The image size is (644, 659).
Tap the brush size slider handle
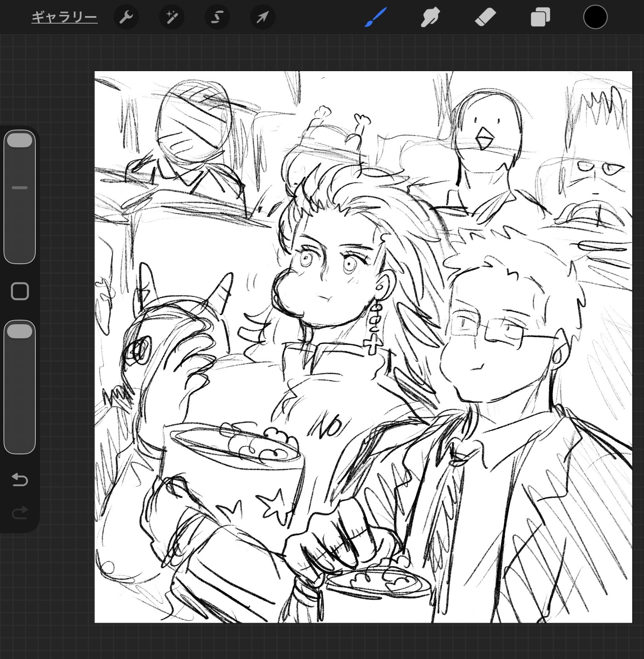(20, 141)
